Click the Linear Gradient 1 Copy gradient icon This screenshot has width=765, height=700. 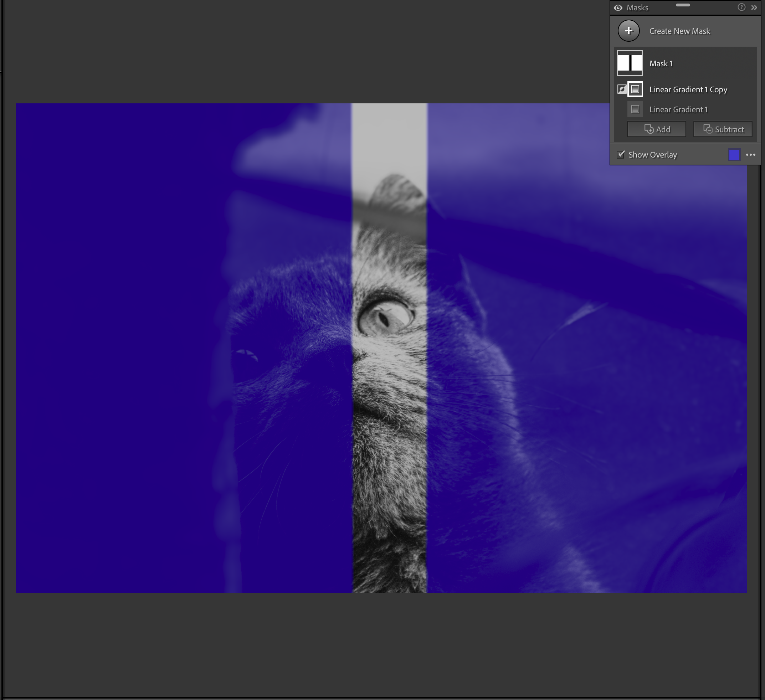click(x=635, y=89)
